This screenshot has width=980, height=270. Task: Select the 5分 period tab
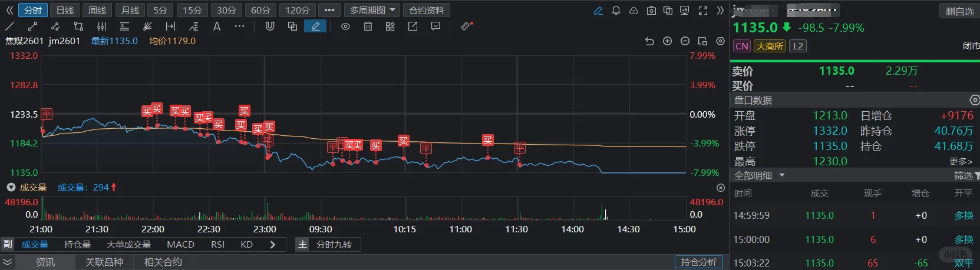point(160,11)
